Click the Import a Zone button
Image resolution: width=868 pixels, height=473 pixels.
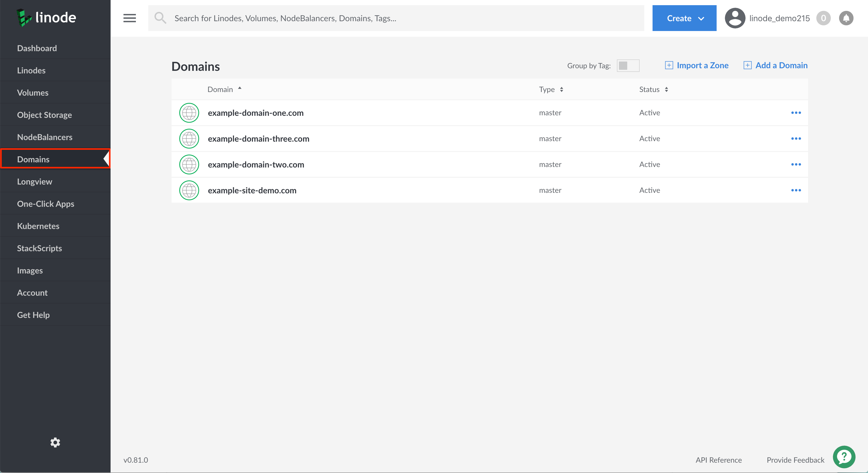pos(696,65)
